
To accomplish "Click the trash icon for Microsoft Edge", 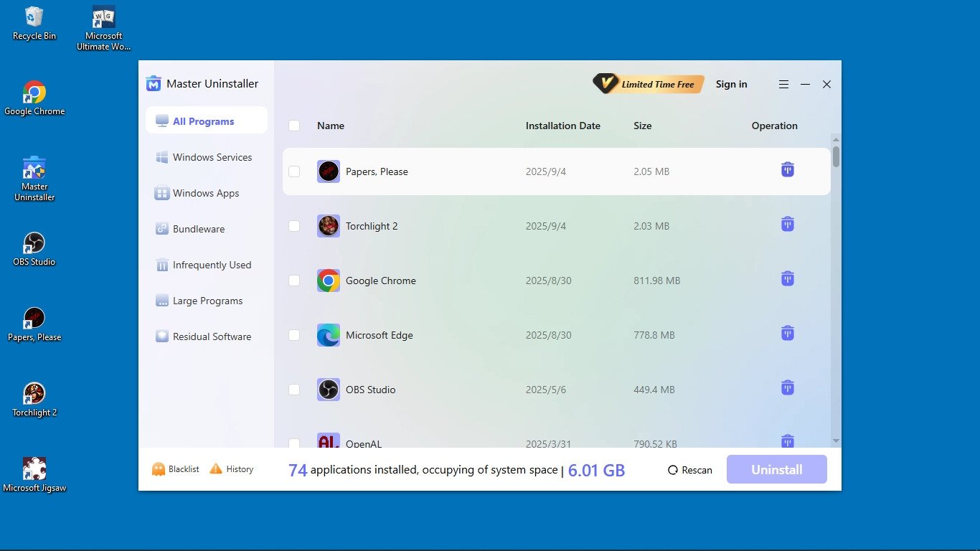I will [x=787, y=334].
